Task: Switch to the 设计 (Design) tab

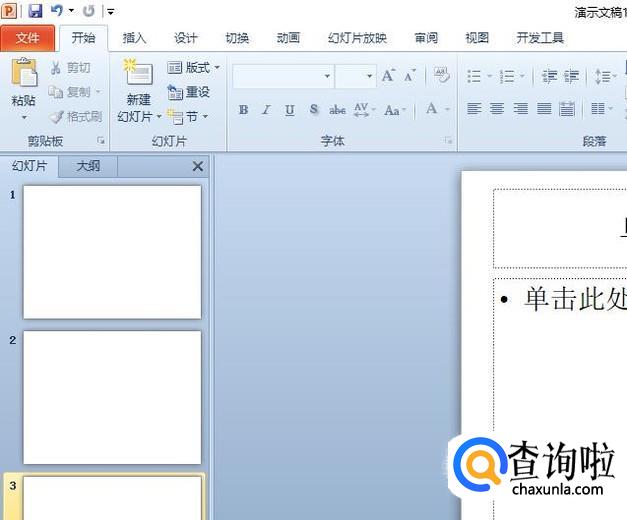Action: [x=186, y=38]
